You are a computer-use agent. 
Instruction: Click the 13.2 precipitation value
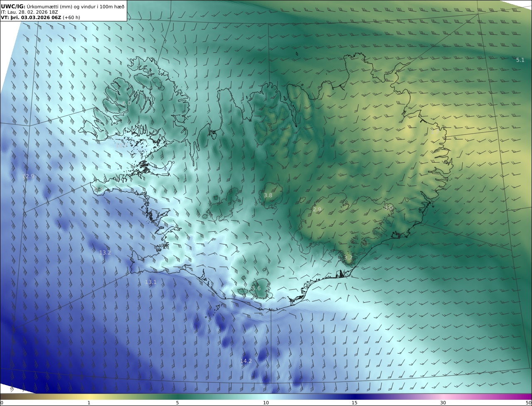[x=105, y=252]
